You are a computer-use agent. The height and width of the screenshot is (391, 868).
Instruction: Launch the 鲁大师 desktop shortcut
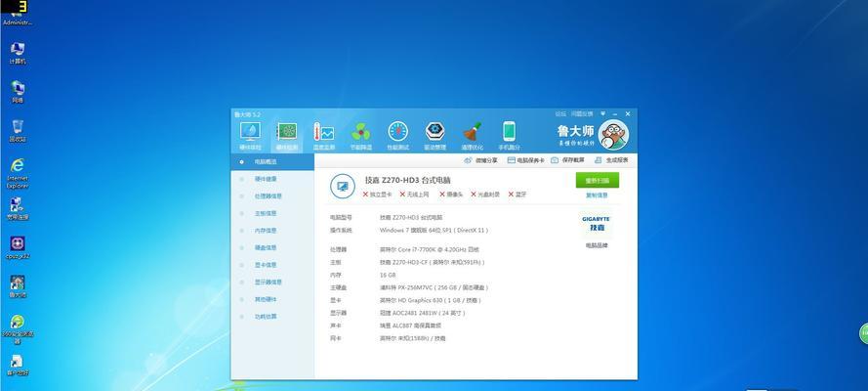(x=18, y=286)
